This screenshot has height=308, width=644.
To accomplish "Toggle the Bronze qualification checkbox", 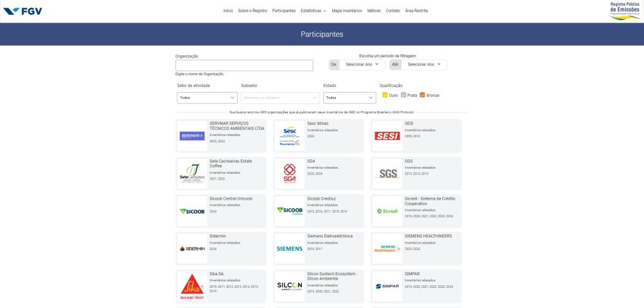I will tap(423, 95).
